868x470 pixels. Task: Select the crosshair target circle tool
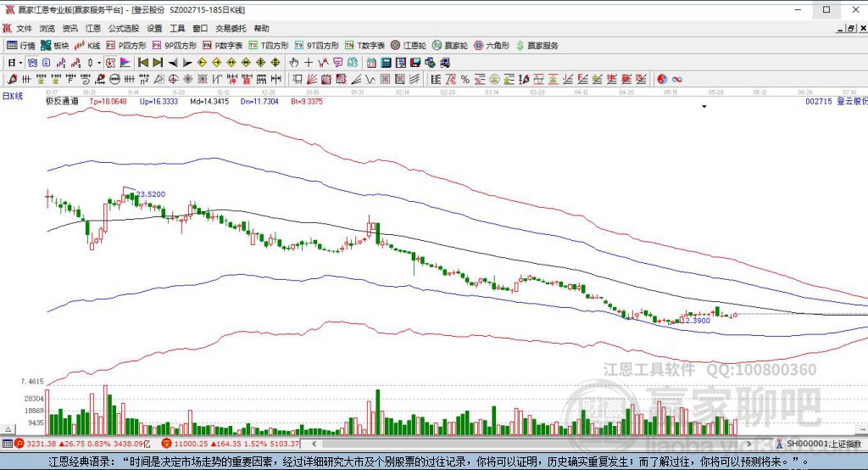point(173,79)
